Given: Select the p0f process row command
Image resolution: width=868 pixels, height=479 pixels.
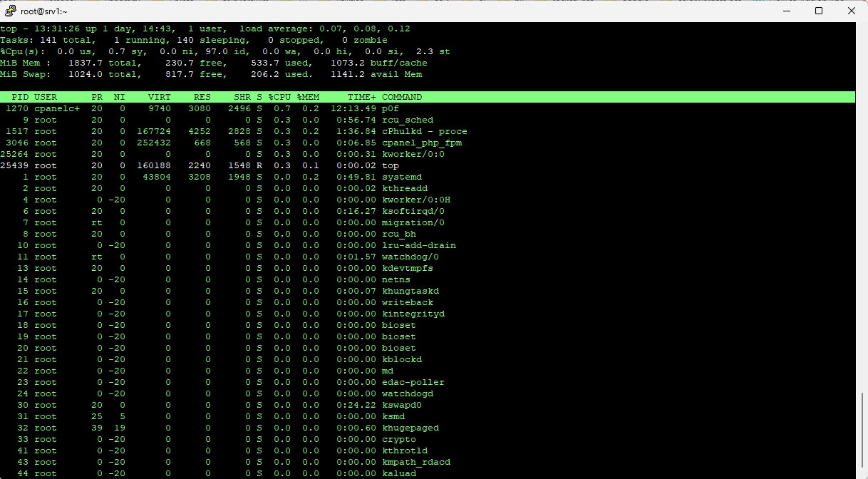Looking at the screenshot, I should (x=391, y=108).
